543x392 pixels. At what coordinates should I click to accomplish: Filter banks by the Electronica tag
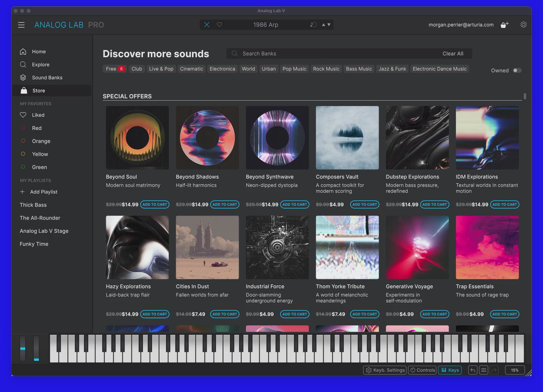point(222,69)
